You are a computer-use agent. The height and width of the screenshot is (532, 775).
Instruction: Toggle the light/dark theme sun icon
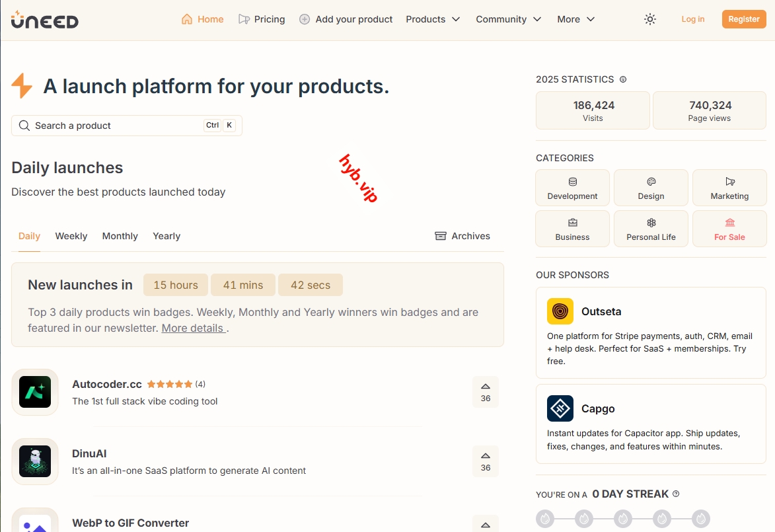pos(650,19)
